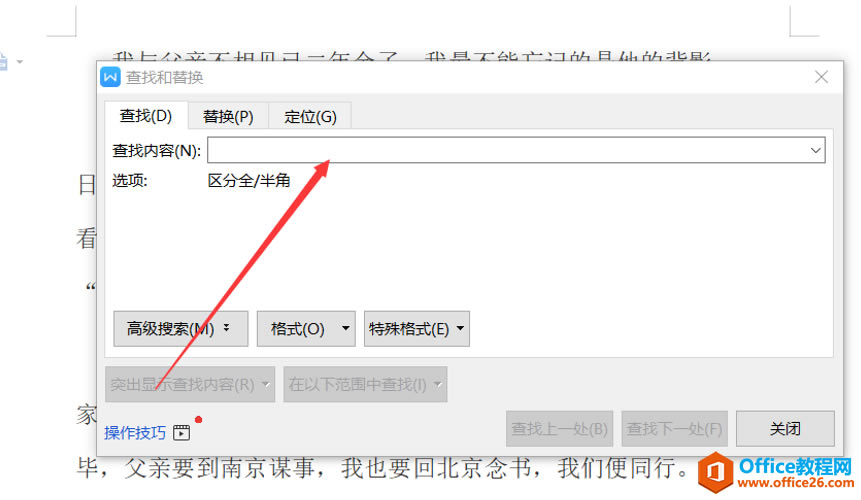The width and height of the screenshot is (861, 500).
Task: Open the 高级搜索(M) options
Action: click(181, 329)
